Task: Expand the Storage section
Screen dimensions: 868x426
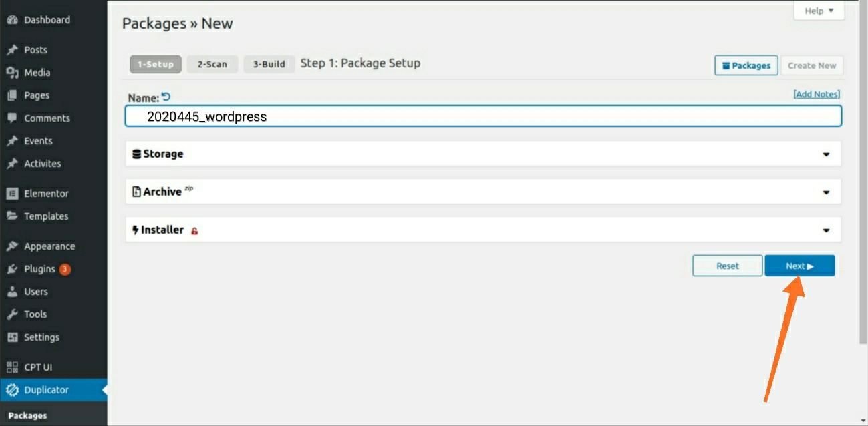Action: pos(826,153)
